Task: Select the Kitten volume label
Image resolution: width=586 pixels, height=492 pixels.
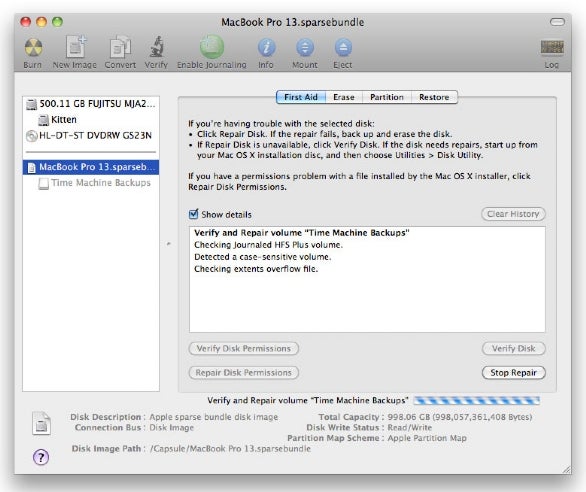Action: pos(64,120)
